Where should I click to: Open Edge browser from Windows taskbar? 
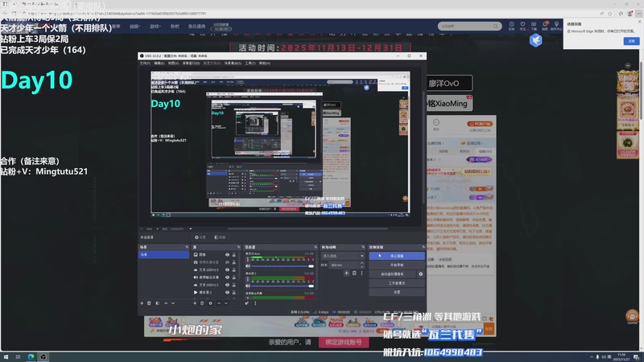(31, 356)
